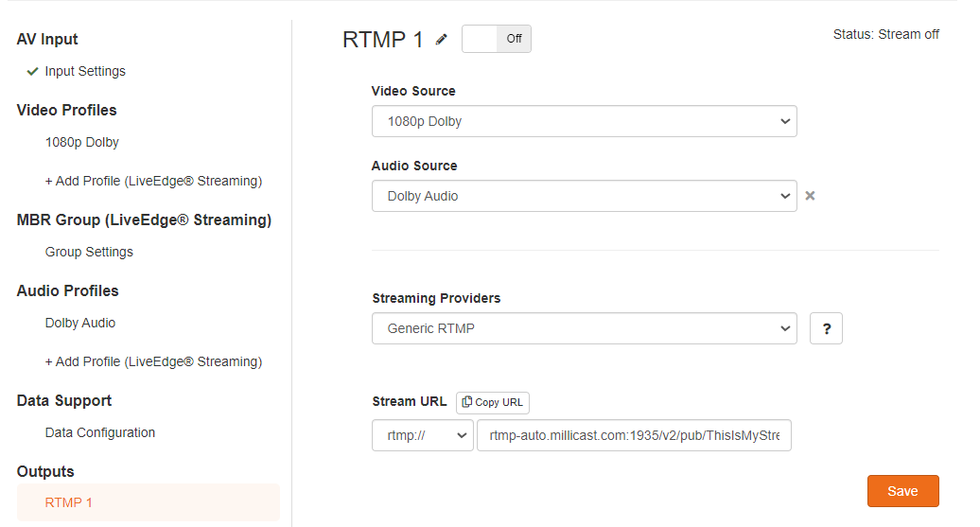Open MBR Group Settings
The height and width of the screenshot is (527, 980).
point(89,252)
